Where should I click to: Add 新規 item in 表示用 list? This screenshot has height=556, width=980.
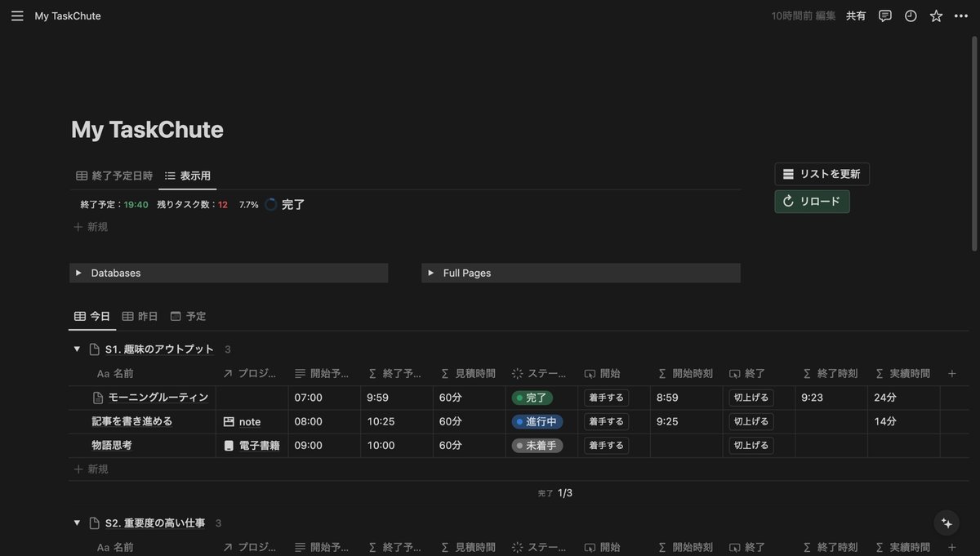91,227
